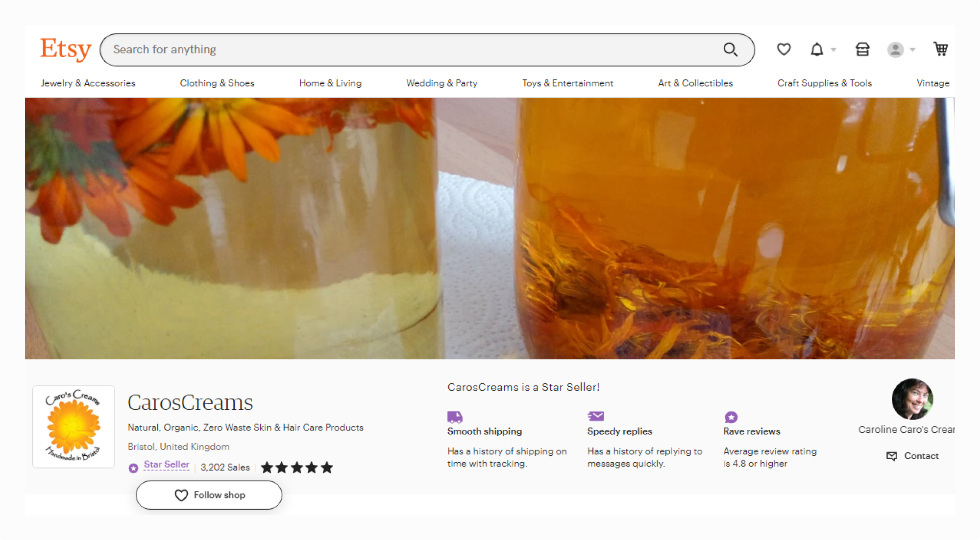Open Toys & Entertainment category
This screenshot has width=980, height=540.
point(567,83)
